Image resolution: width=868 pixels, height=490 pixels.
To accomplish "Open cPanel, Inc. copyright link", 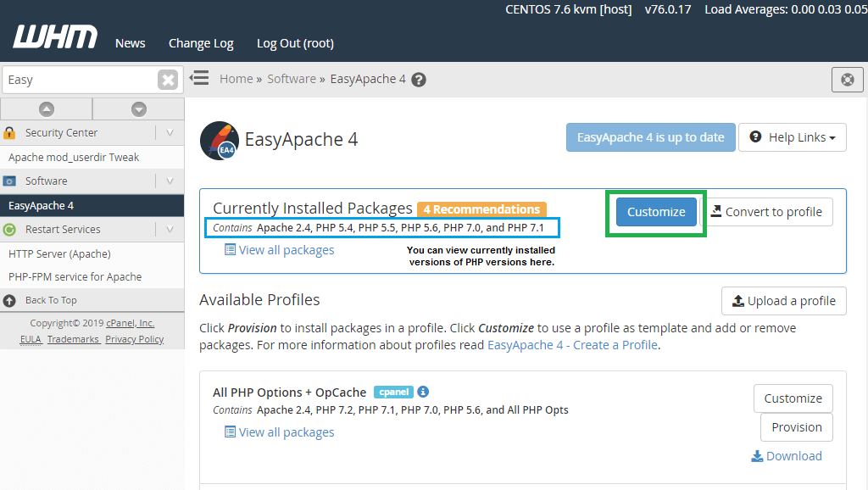I will coord(130,323).
